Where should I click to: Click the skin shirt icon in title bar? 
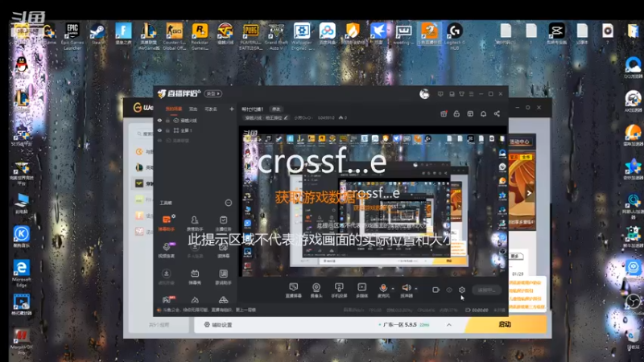coord(461,94)
